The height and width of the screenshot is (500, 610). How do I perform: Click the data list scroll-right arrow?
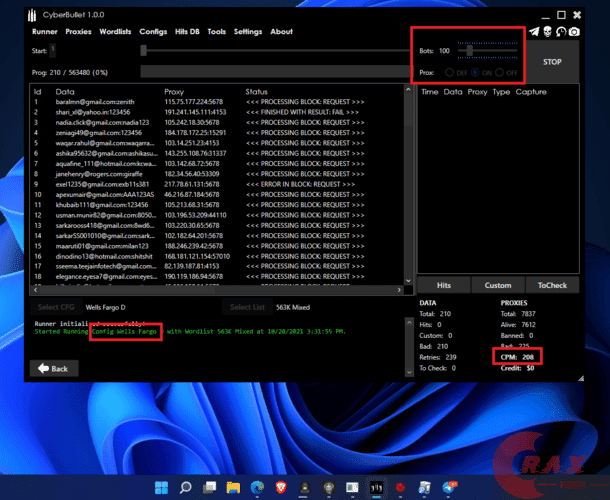click(399, 290)
